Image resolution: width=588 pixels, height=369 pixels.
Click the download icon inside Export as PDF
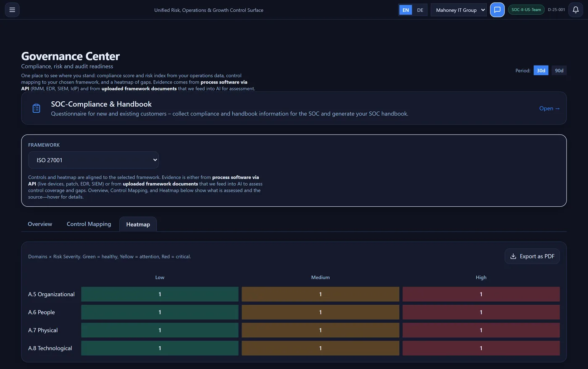click(513, 256)
